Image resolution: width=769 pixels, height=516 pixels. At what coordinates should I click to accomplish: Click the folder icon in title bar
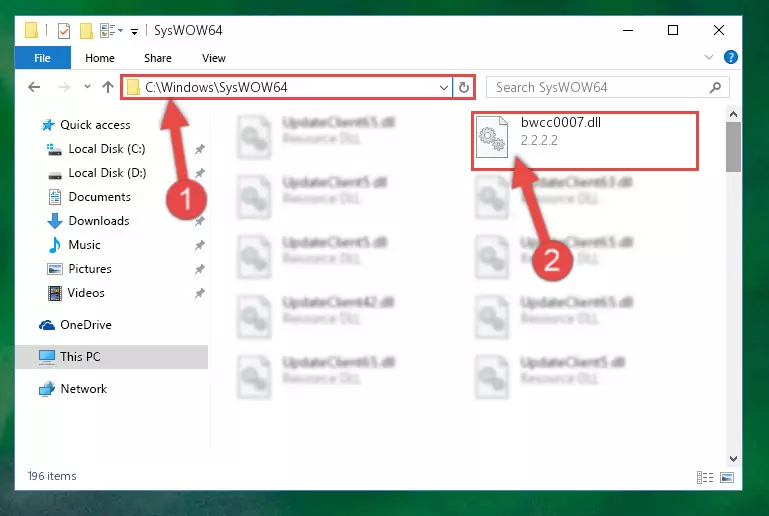[31, 30]
